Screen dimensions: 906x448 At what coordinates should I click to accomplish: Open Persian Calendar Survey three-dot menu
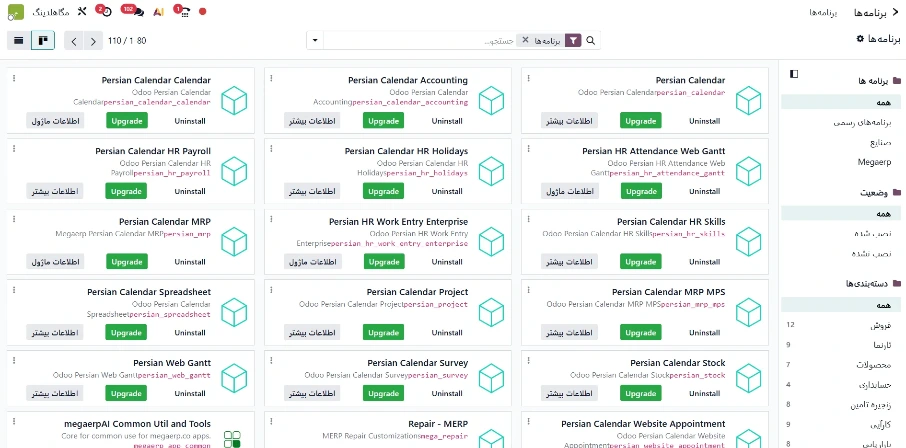click(272, 361)
